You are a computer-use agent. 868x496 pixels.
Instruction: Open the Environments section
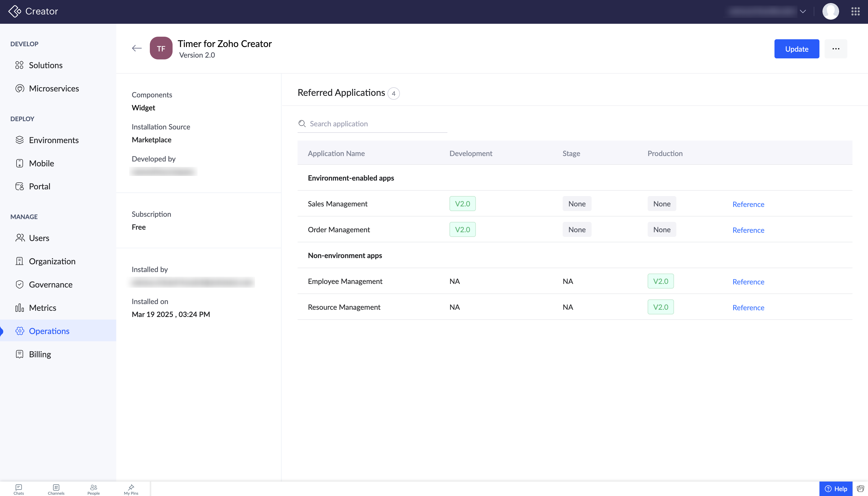[x=53, y=140]
